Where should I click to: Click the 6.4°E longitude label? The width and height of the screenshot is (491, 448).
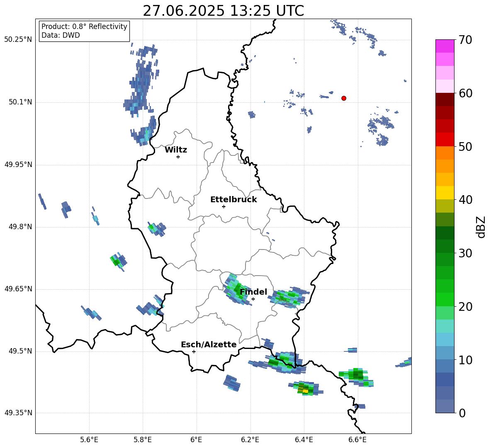(304, 440)
